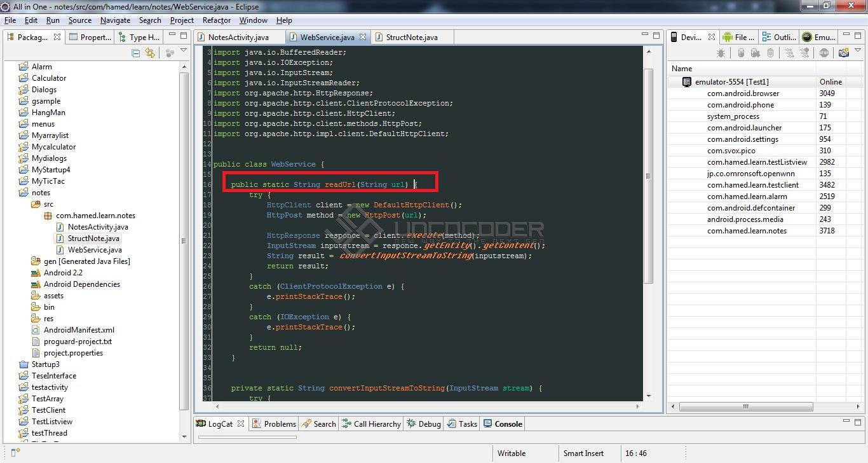This screenshot has height=463, width=868.
Task: Close the Package Explorer tab
Action: (57, 37)
